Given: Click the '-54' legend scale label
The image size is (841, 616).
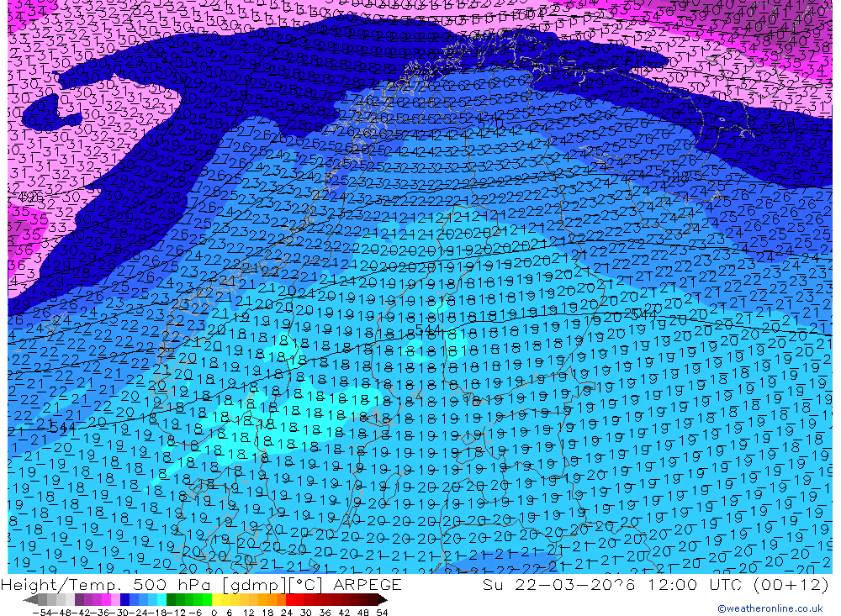Looking at the screenshot, I should [42, 613].
